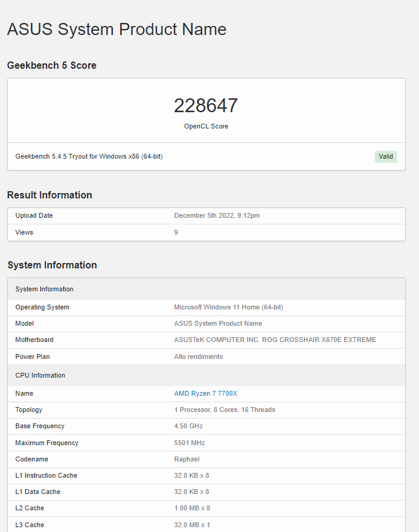Select the 5501 MHz value
This screenshot has width=419, height=532.
click(190, 443)
